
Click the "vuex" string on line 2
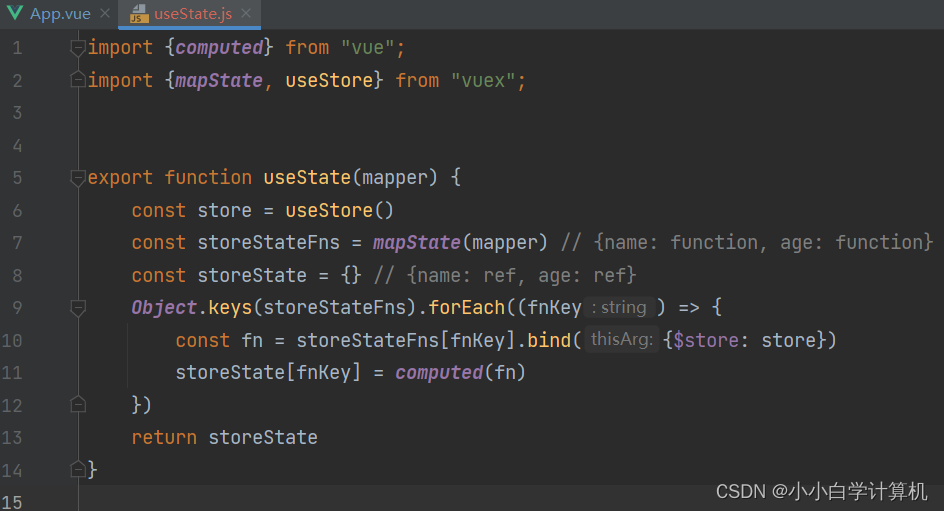pos(483,80)
